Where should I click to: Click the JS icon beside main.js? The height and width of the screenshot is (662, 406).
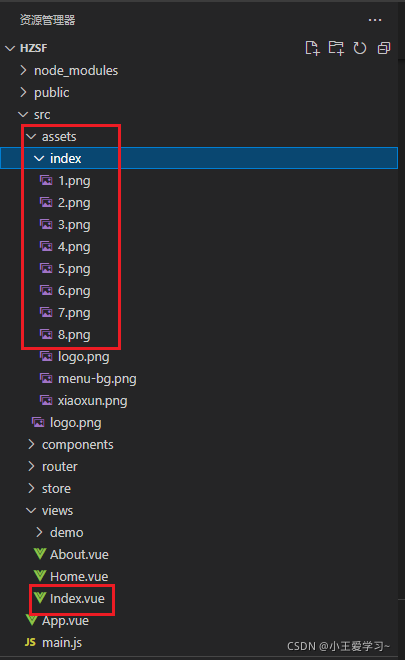pyautogui.click(x=30, y=642)
